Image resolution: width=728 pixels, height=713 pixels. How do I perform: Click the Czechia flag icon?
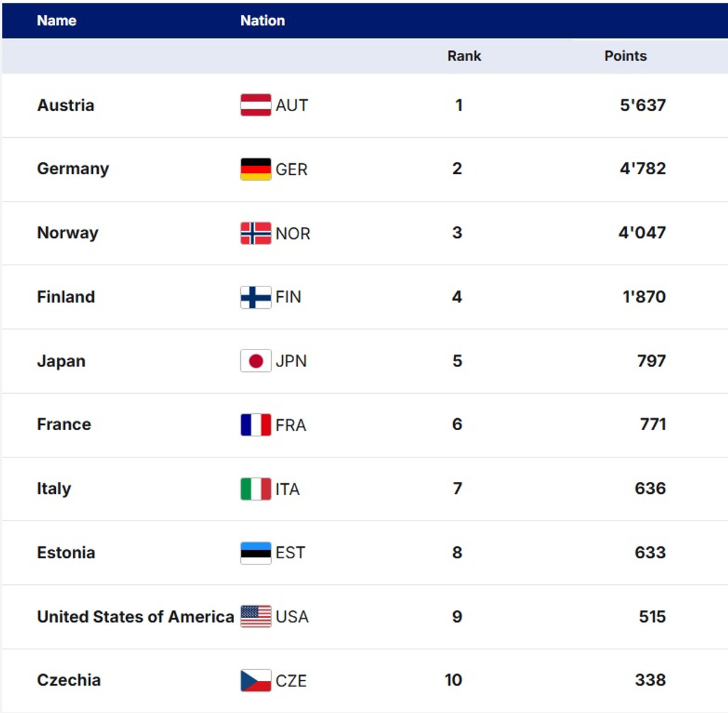pyautogui.click(x=255, y=681)
